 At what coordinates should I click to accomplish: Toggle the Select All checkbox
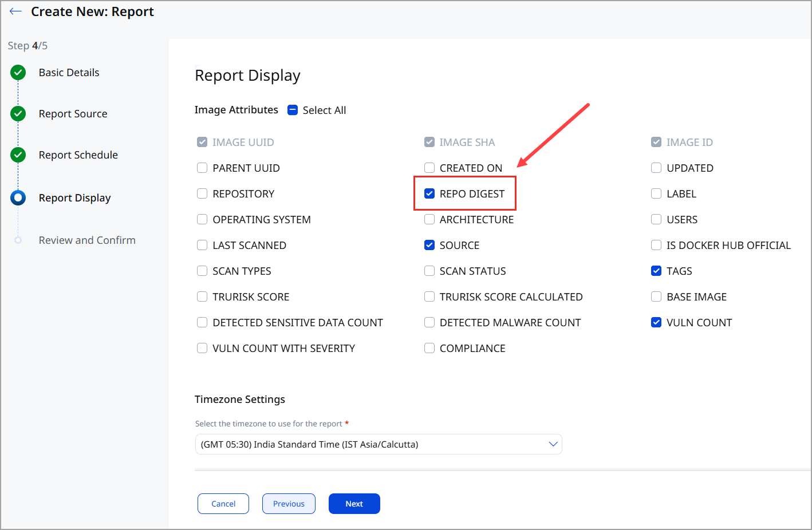point(293,110)
